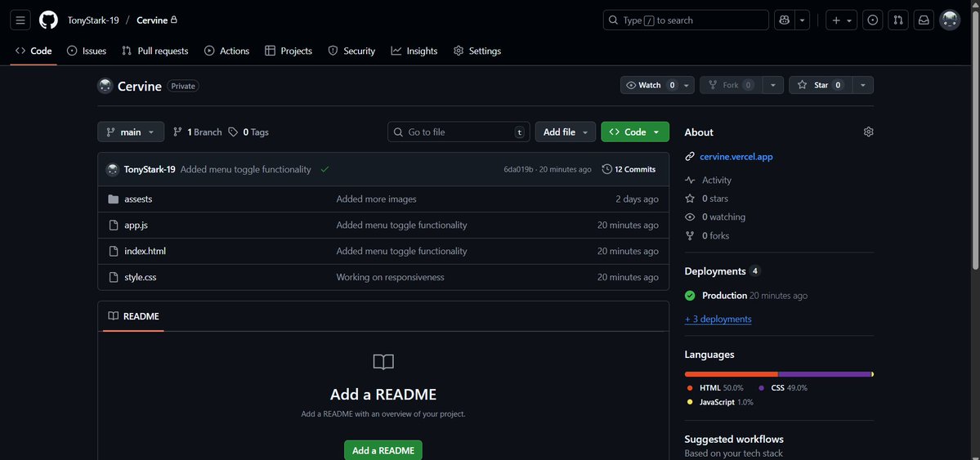This screenshot has width=980, height=460.
Task: Click the TonyStark-19 commit author avatar
Action: click(113, 169)
